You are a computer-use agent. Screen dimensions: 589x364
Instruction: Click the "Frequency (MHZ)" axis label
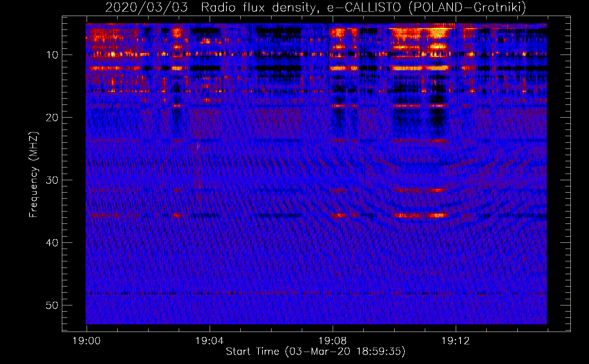33,175
